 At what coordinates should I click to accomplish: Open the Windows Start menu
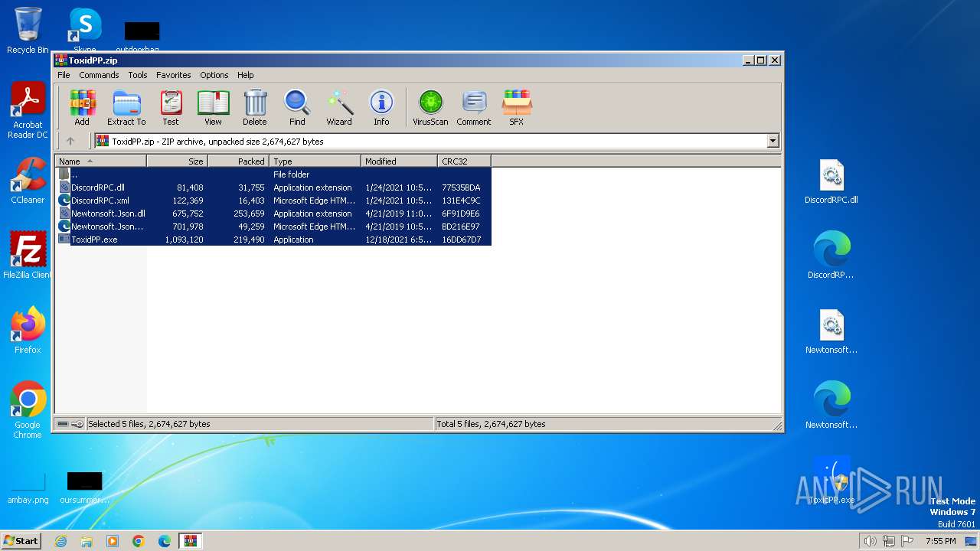(21, 540)
